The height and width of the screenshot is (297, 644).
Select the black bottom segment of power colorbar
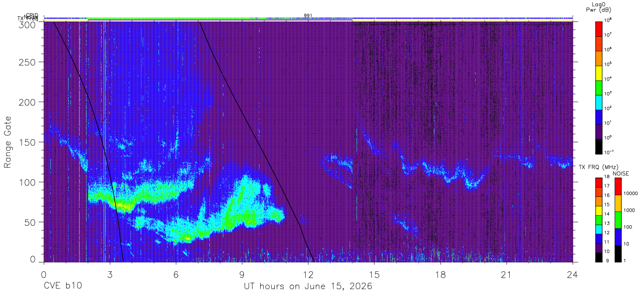(x=599, y=146)
